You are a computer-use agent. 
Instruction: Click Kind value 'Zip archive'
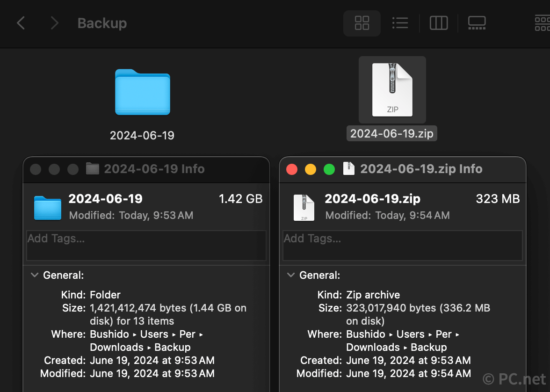coord(373,295)
